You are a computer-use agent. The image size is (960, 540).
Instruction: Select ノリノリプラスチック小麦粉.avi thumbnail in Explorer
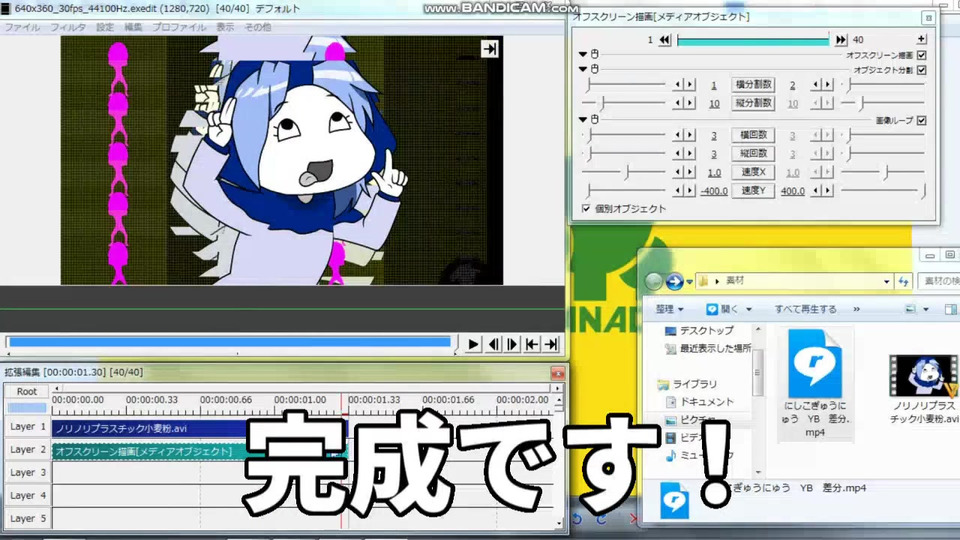[923, 389]
